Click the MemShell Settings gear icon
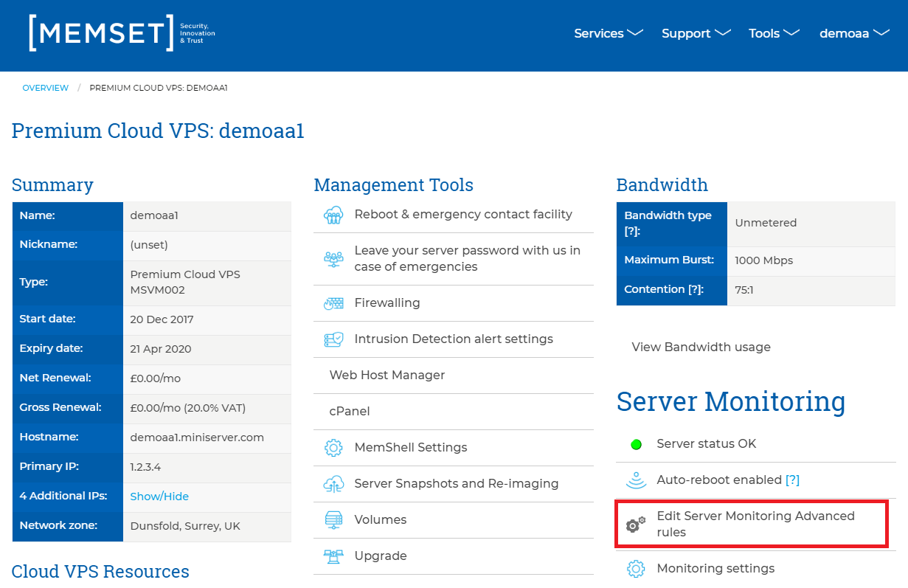 coord(334,448)
